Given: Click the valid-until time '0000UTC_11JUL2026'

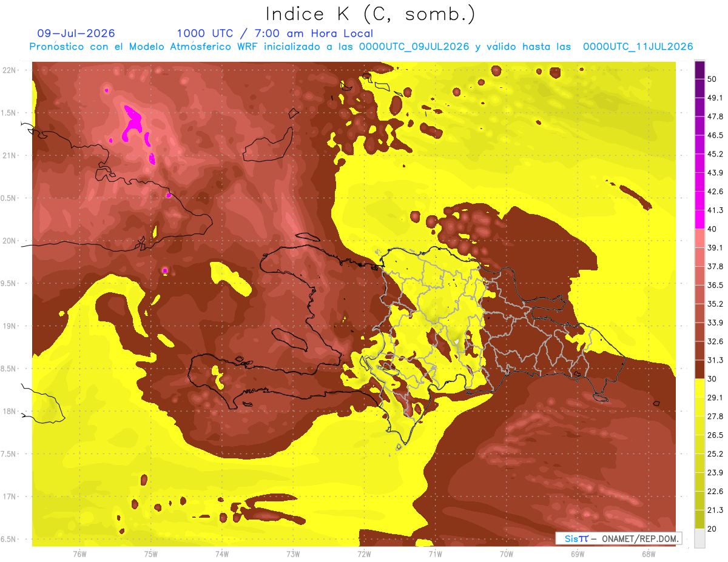Looking at the screenshot, I should (x=638, y=47).
